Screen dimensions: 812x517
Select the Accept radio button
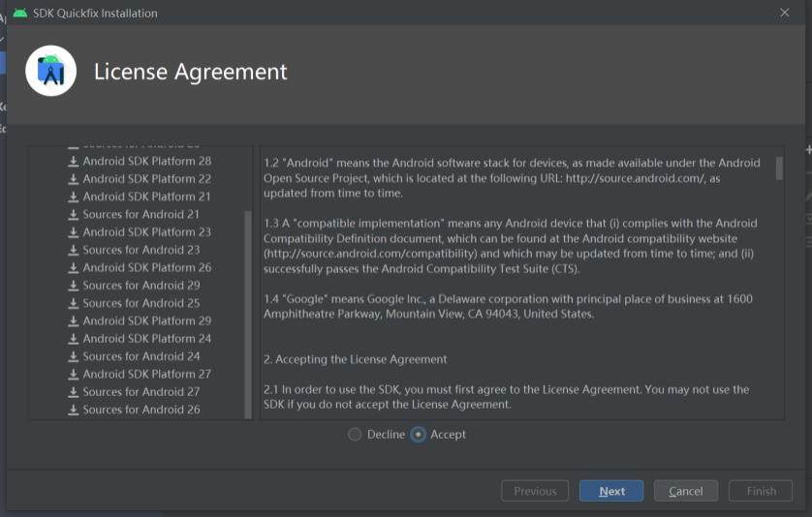(x=419, y=435)
